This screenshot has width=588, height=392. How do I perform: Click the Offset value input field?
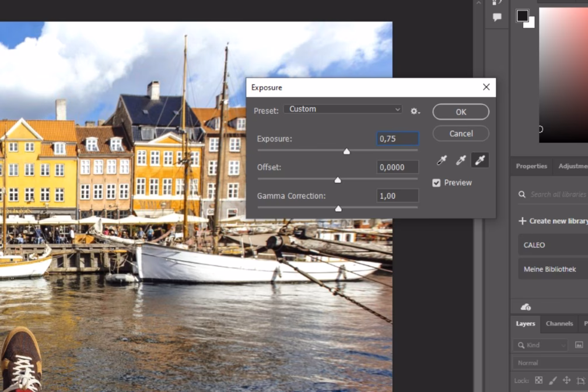pos(397,167)
